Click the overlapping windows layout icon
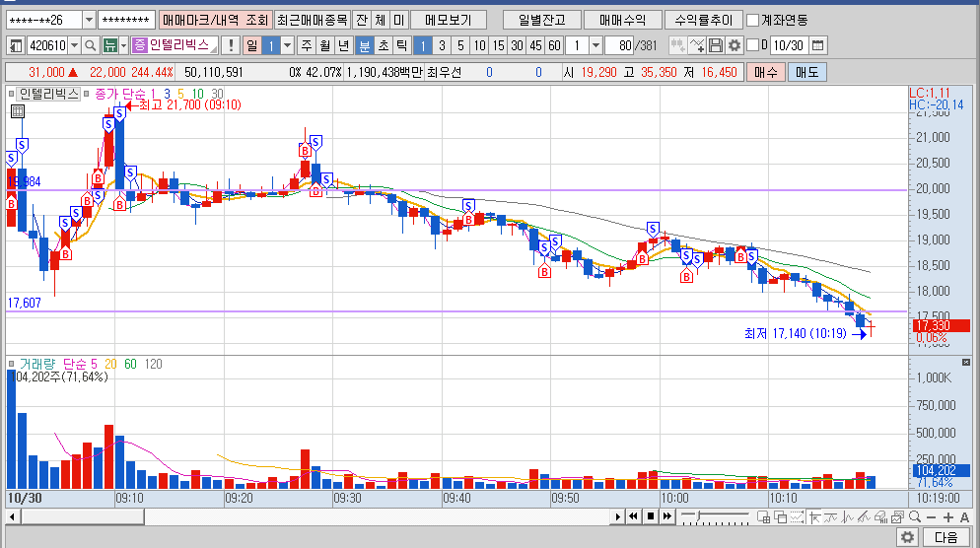 coord(780,516)
